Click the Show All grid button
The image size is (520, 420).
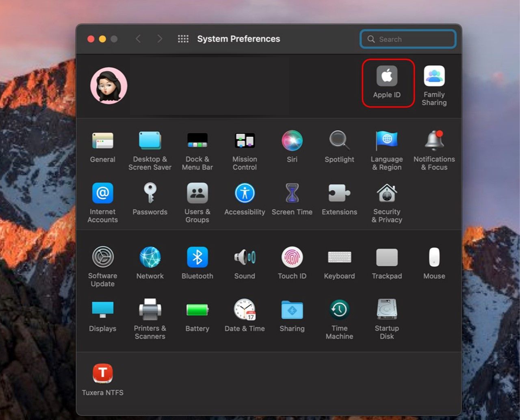point(183,39)
